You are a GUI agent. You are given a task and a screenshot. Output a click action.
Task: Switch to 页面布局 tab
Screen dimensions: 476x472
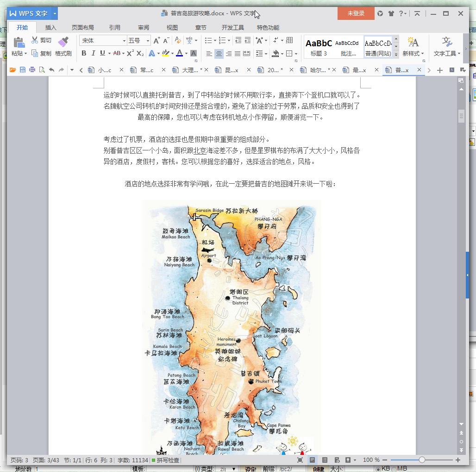[82, 28]
